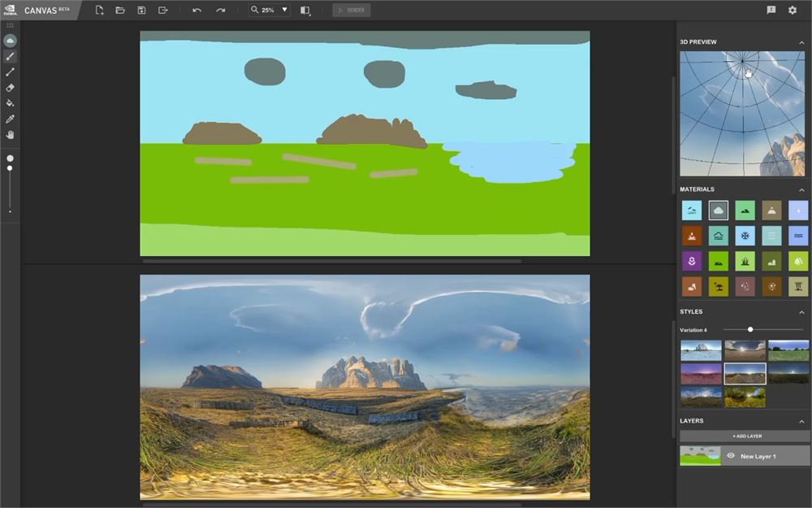Select the Brush tool in left toolbar
This screenshot has width=812, height=508.
click(10, 57)
